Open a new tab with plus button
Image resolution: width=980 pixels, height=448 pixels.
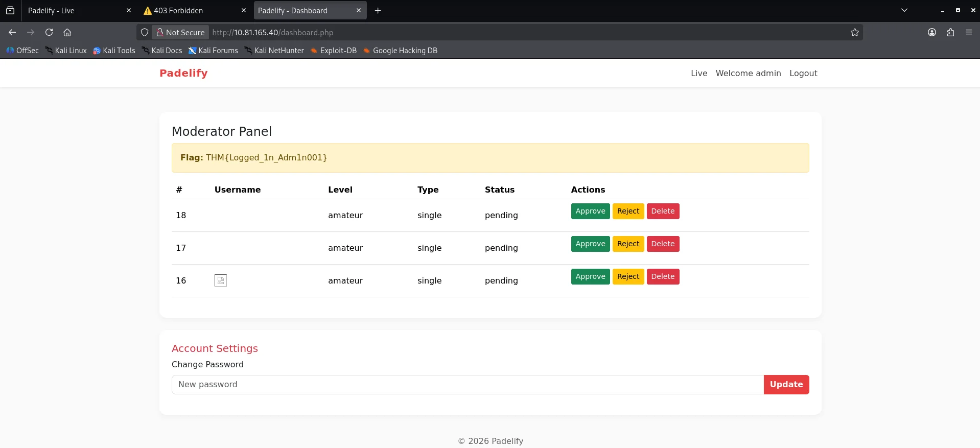(x=378, y=10)
